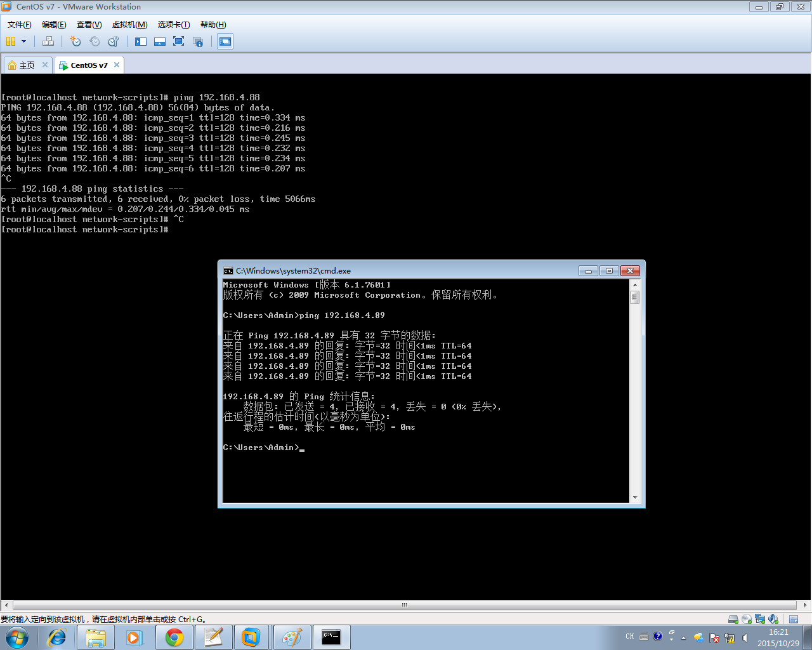Screen dimensions: 812x650
Task: Open the Paint taskbar icon
Action: pos(292,637)
